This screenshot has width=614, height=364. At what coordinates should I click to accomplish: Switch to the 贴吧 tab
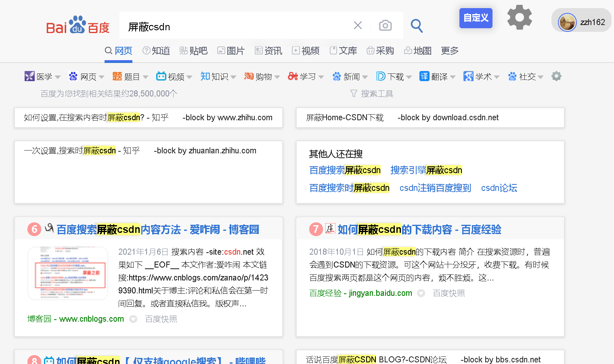(193, 51)
